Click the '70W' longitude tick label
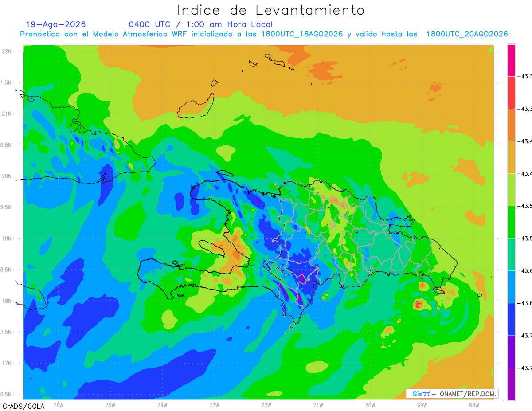This screenshot has height=411, width=532. click(x=370, y=405)
